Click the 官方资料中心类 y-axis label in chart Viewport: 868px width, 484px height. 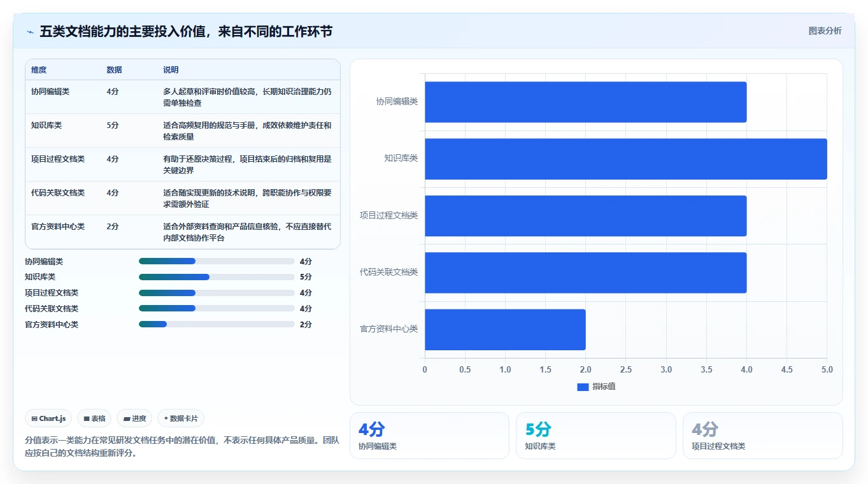coord(389,329)
